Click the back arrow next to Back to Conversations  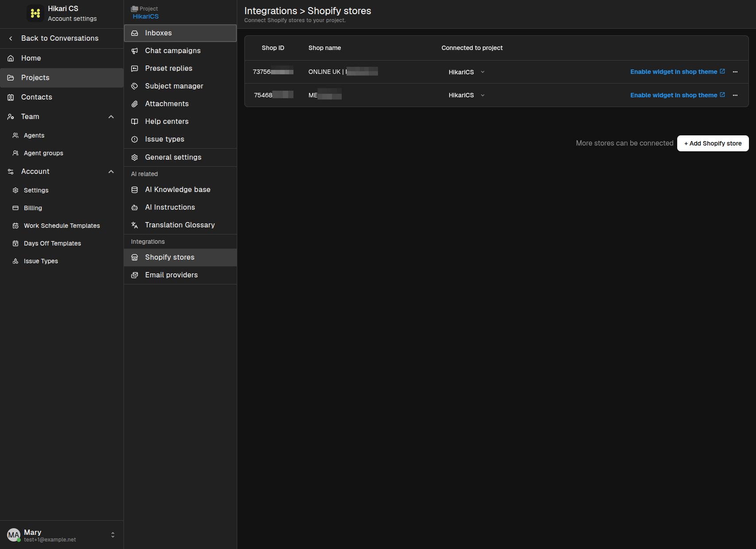(11, 38)
